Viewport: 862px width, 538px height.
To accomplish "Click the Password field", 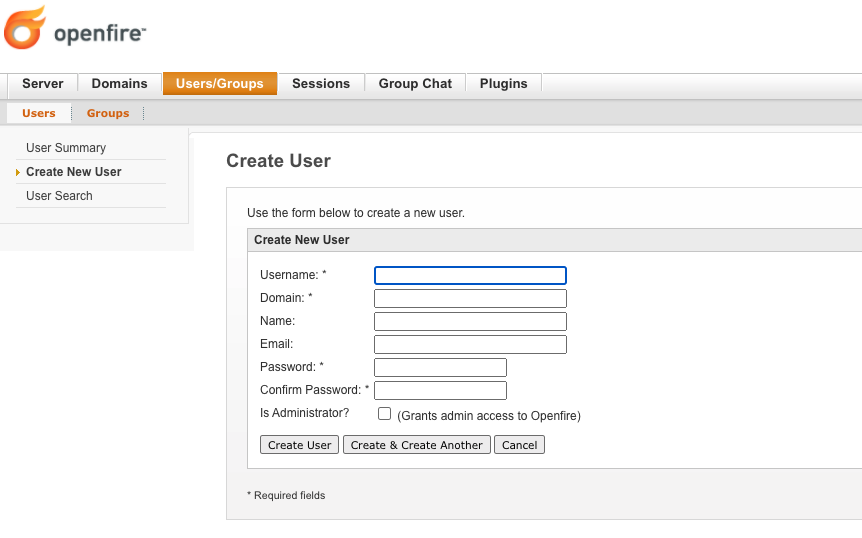I will click(x=440, y=368).
